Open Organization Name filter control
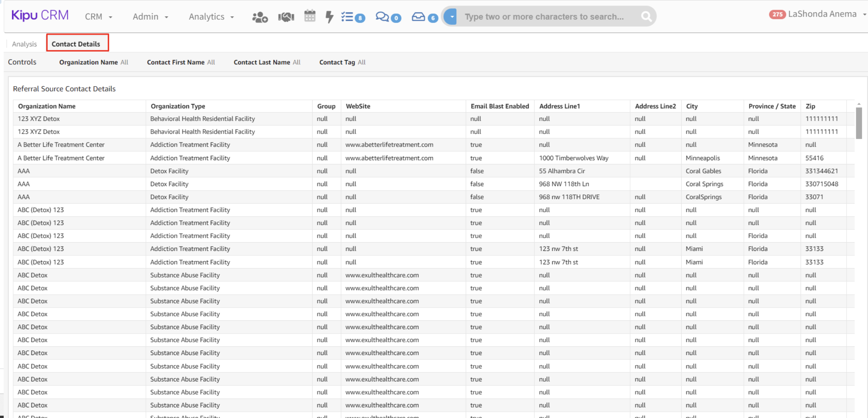The image size is (868, 418). (93, 62)
